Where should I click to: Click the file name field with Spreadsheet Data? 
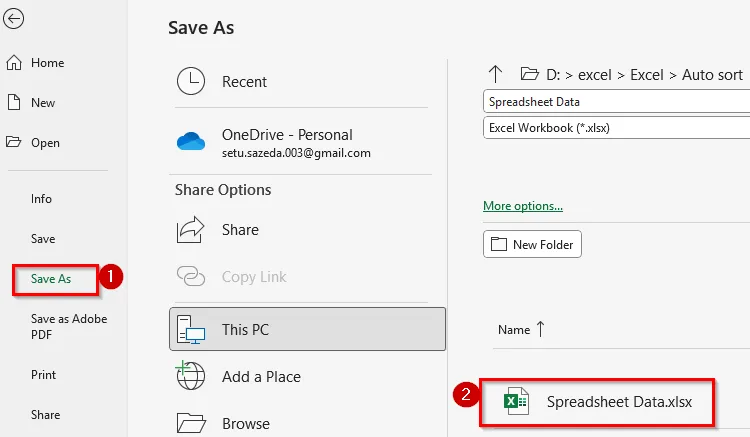(x=617, y=101)
